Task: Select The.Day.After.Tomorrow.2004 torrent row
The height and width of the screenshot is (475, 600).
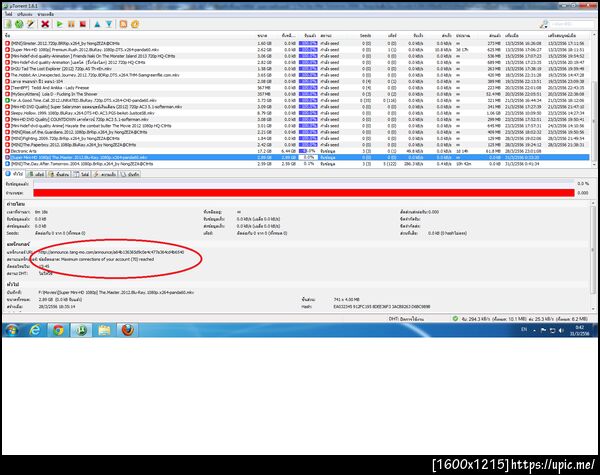Action: pos(297,164)
